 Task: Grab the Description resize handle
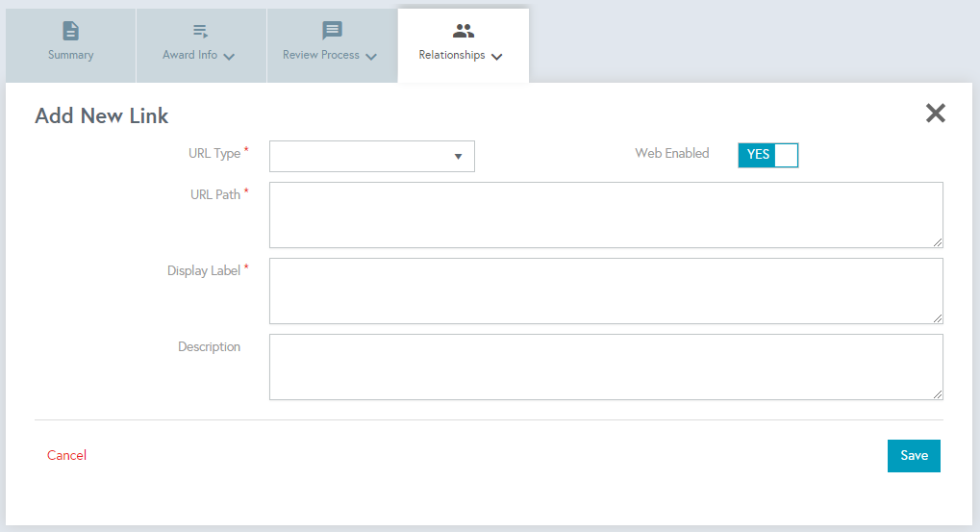[938, 394]
